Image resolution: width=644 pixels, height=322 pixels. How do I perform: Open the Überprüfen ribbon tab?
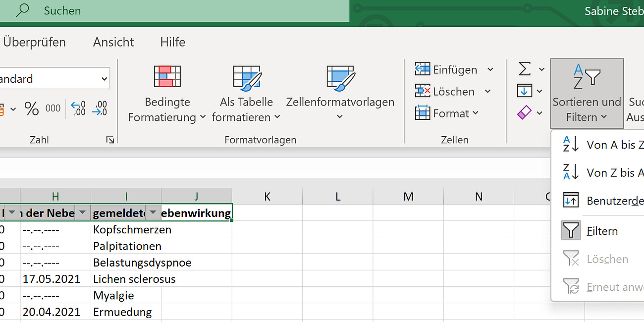click(34, 42)
